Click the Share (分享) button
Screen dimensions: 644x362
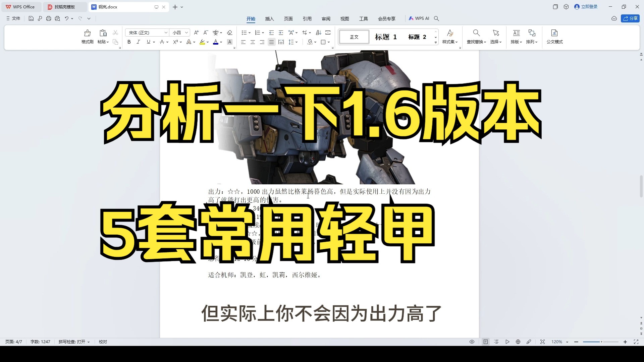click(630, 18)
